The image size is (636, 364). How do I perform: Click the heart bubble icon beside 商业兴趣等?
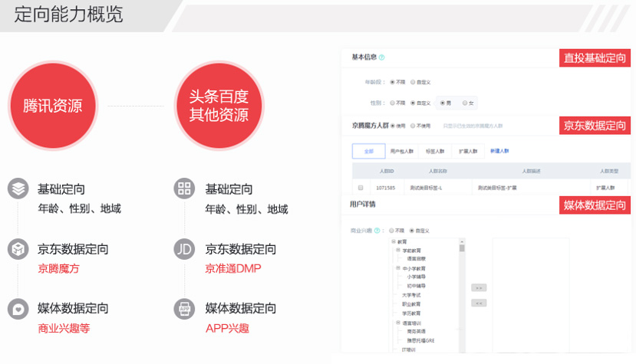click(18, 310)
